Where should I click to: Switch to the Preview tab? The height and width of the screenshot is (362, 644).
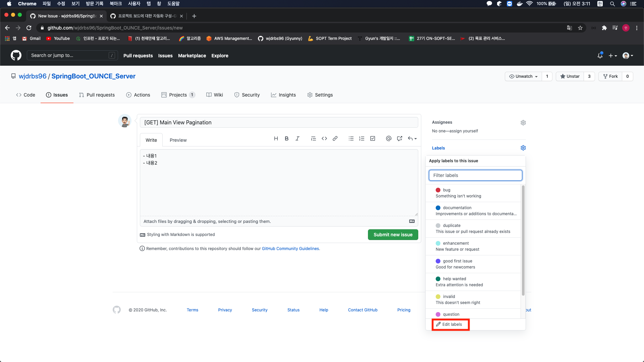(178, 140)
